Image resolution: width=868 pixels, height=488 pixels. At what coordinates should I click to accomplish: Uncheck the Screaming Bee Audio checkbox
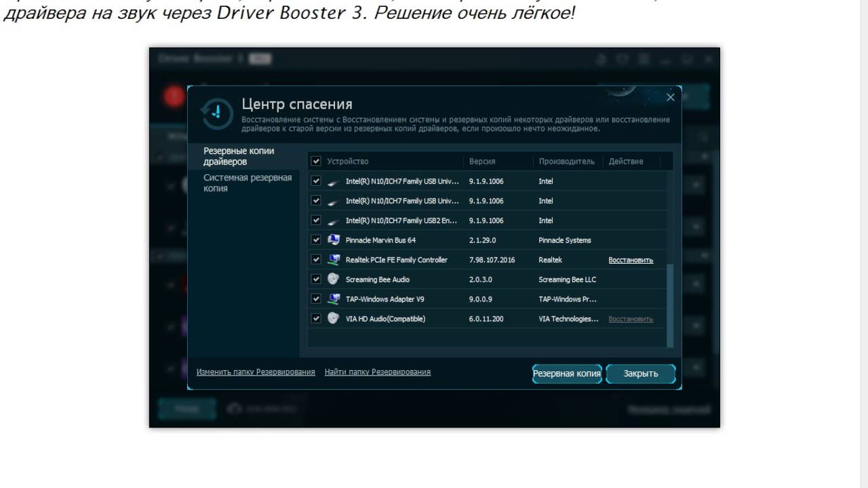316,279
